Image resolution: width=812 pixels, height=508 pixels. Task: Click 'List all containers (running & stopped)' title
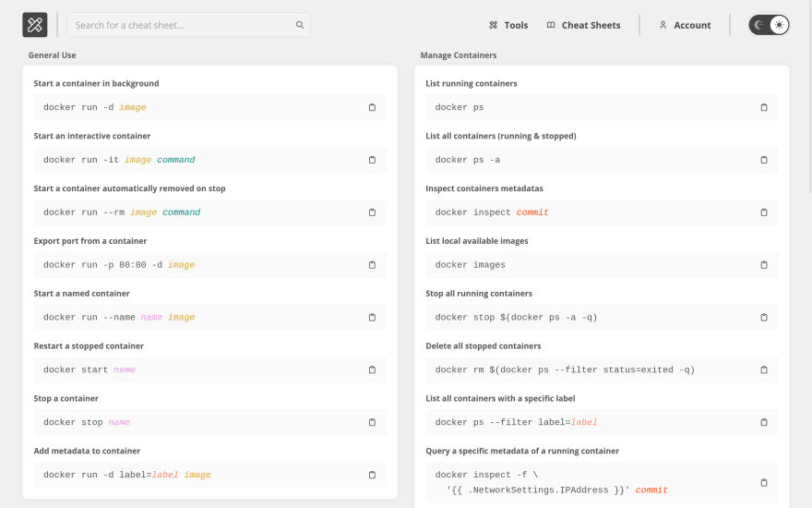501,136
